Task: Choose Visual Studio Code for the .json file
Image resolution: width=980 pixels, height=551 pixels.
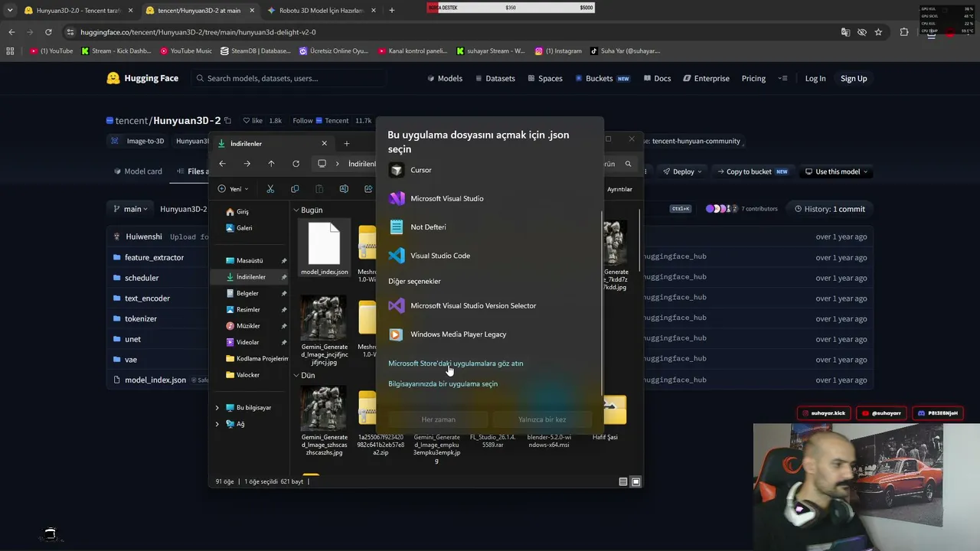Action: (x=490, y=256)
